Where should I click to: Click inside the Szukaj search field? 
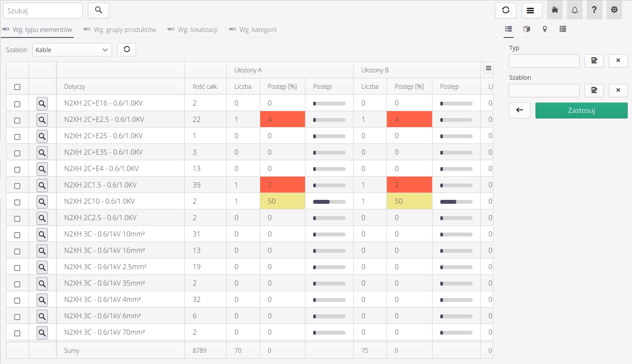[x=42, y=10]
